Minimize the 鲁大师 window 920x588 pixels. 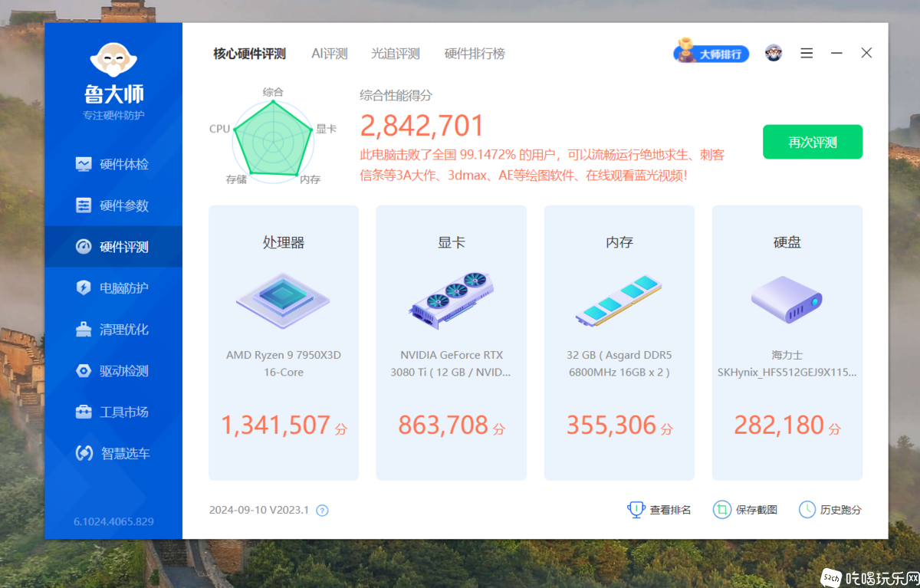[x=836, y=53]
